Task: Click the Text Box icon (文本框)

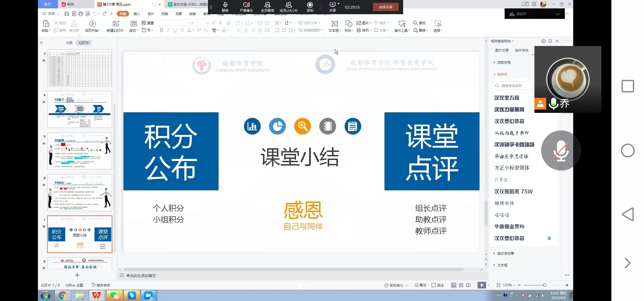Action: click(x=335, y=24)
